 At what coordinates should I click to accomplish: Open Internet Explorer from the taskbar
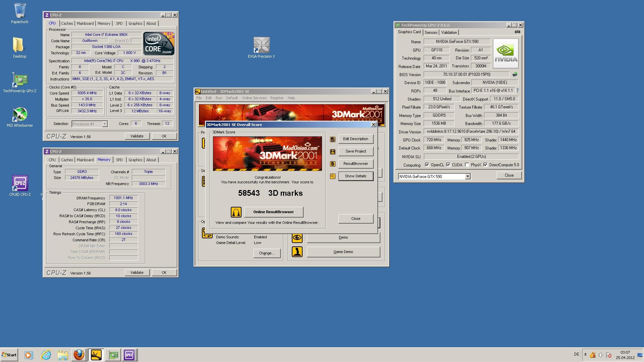pos(46,355)
